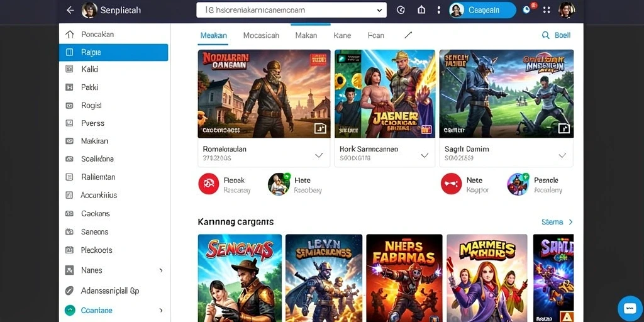The height and width of the screenshot is (322, 644).
Task: Click the red Nete circle icon
Action: click(x=451, y=184)
